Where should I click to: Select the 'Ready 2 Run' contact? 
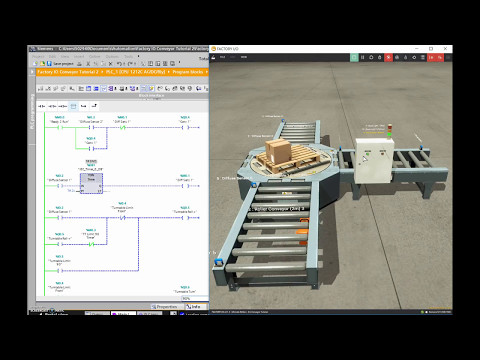(60, 127)
